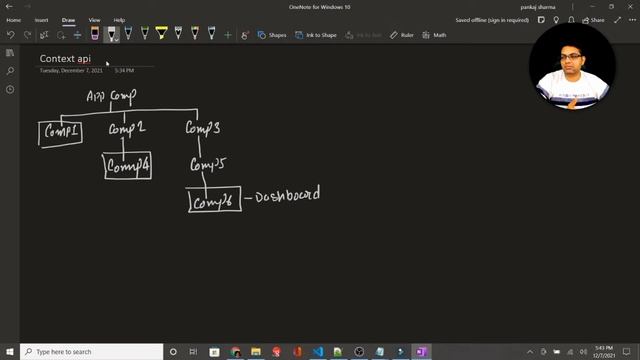
Task: Switch to the View tab
Action: click(x=94, y=20)
